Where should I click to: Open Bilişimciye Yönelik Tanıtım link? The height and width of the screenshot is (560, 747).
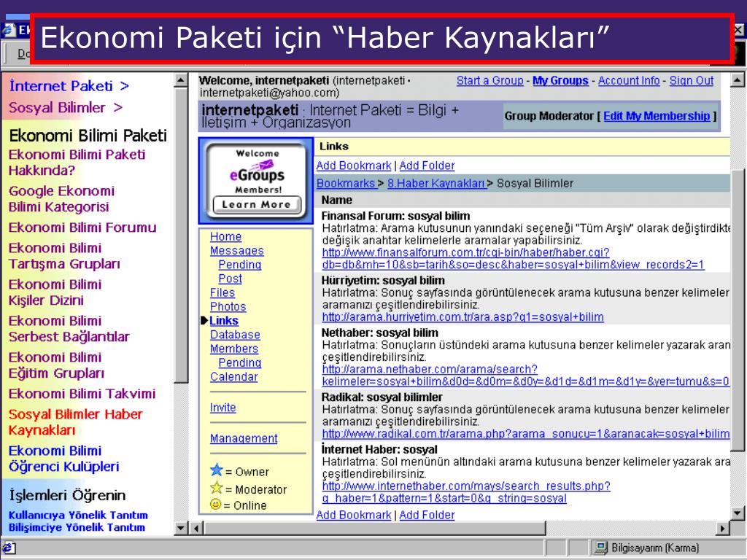pos(77,527)
